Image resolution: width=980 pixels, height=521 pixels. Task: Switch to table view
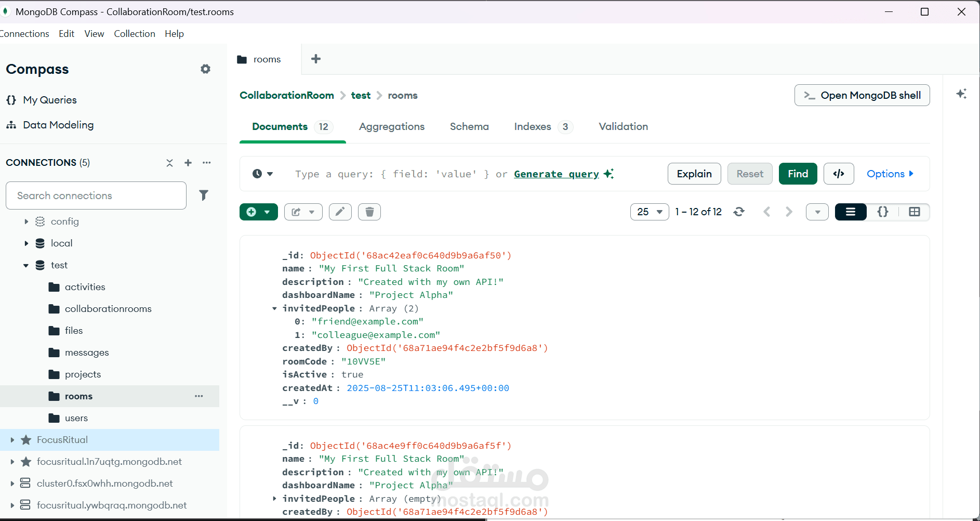(915, 212)
